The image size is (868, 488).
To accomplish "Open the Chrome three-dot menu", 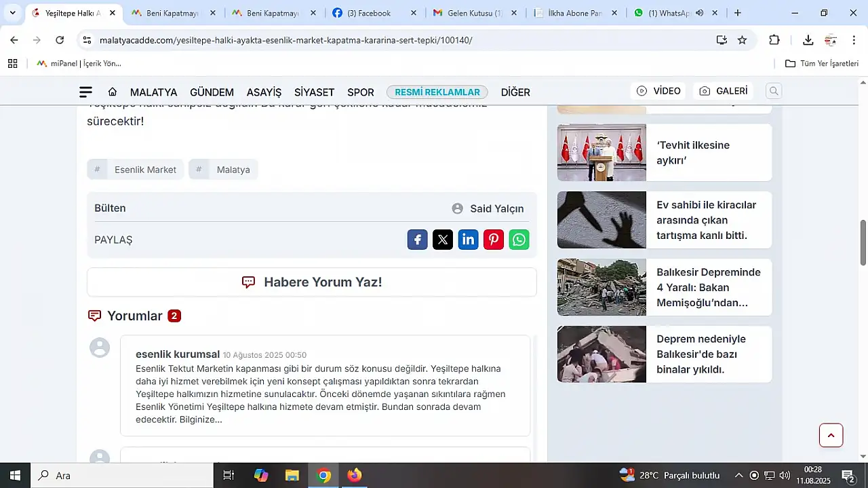I will pos(854,40).
